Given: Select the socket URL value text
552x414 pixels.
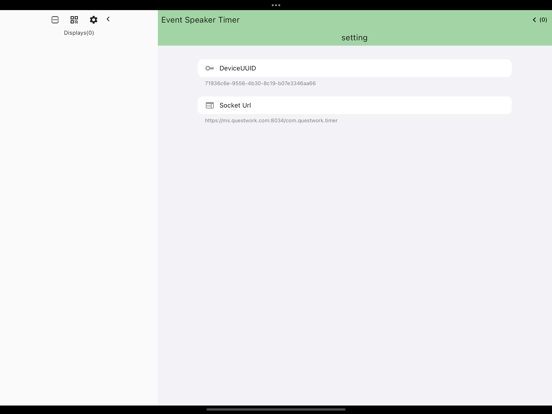Looking at the screenshot, I should [x=271, y=120].
